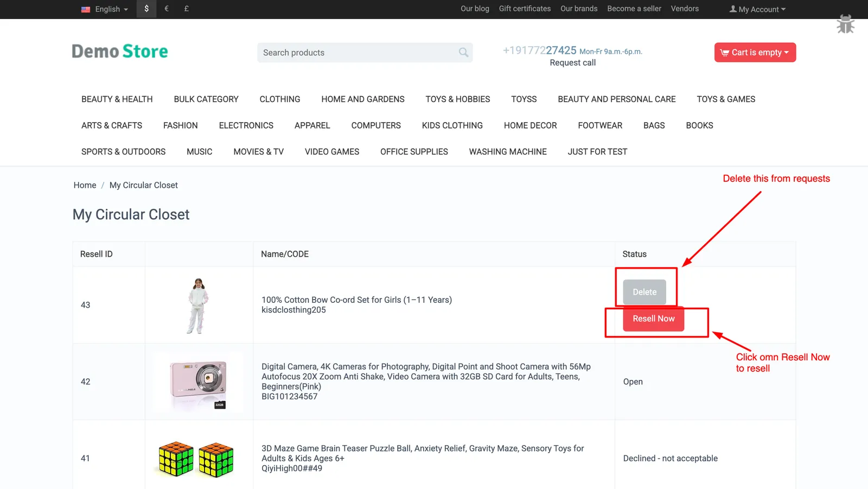868x489 pixels.
Task: Open the Vendors link
Action: tap(685, 9)
